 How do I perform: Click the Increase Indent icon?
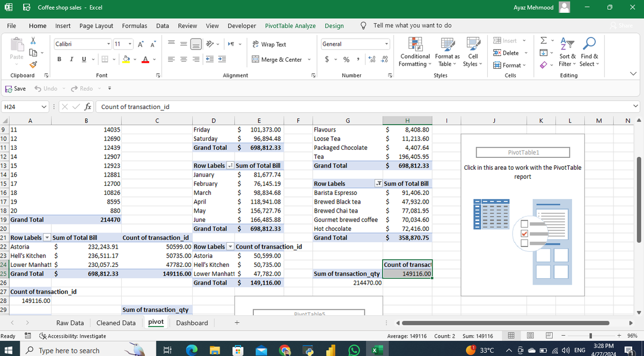[222, 60]
